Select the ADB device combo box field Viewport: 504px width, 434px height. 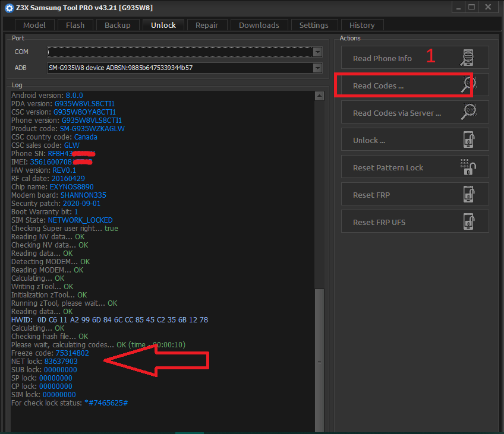coord(184,68)
